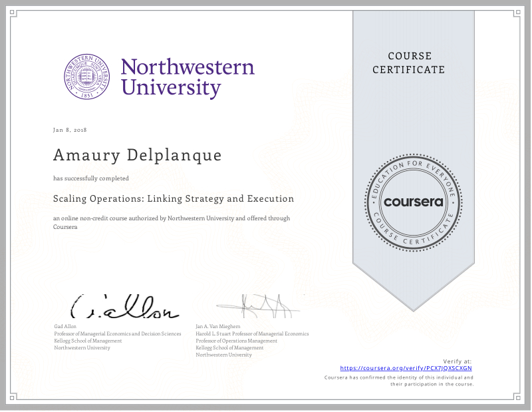Viewport: 532px width, 412px height.
Task: Click Gad Allon's handwritten signature
Action: (x=124, y=307)
